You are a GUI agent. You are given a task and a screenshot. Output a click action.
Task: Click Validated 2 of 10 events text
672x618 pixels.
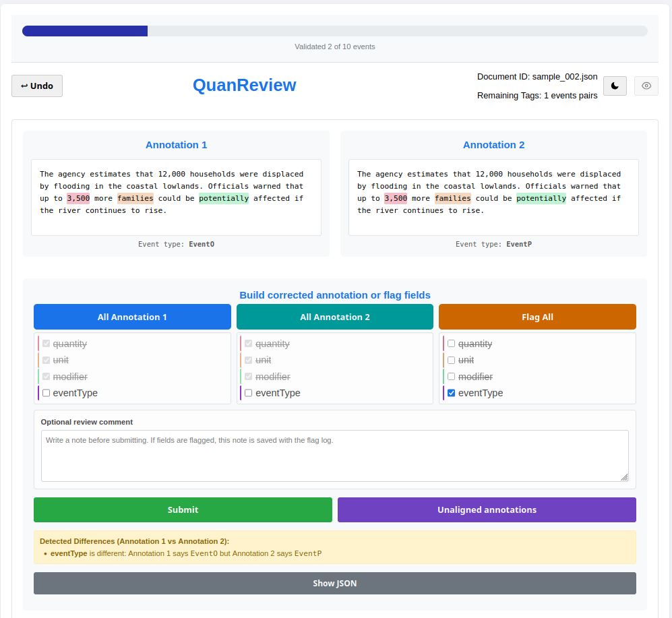pos(335,47)
